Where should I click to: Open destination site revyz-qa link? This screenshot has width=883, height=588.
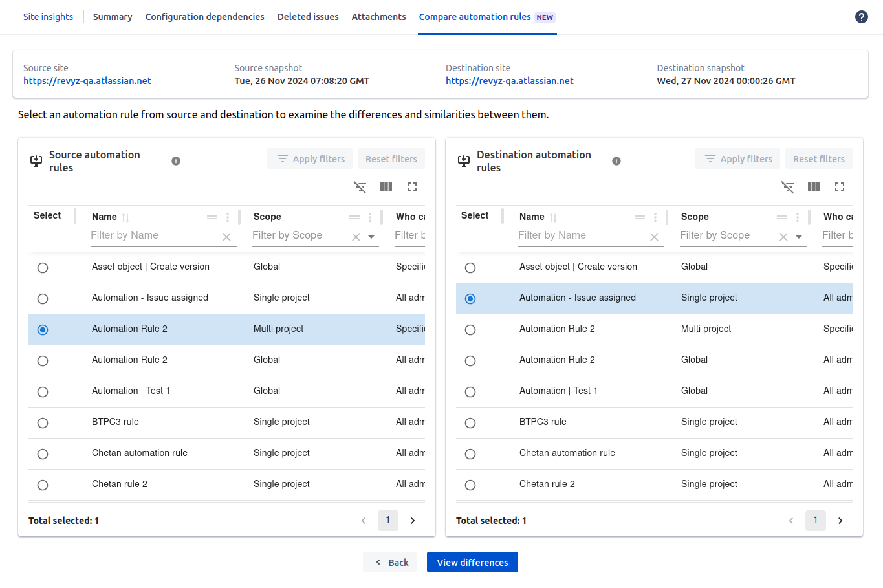510,81
